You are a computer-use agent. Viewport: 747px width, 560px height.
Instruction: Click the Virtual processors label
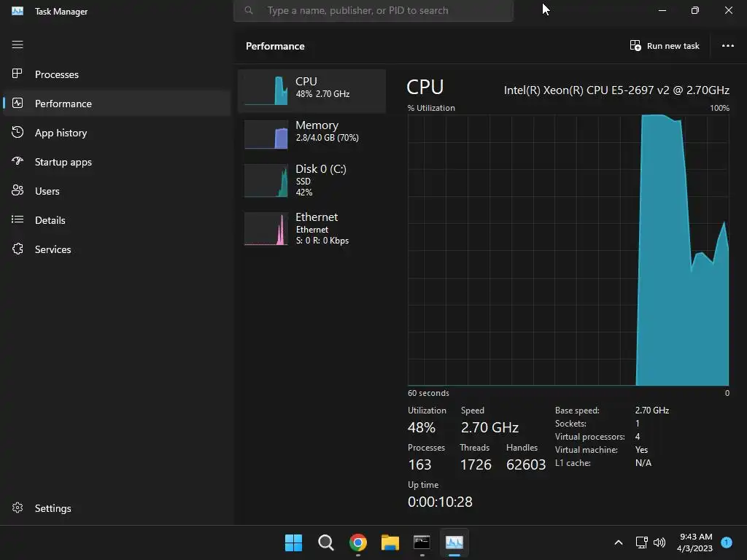tap(589, 437)
